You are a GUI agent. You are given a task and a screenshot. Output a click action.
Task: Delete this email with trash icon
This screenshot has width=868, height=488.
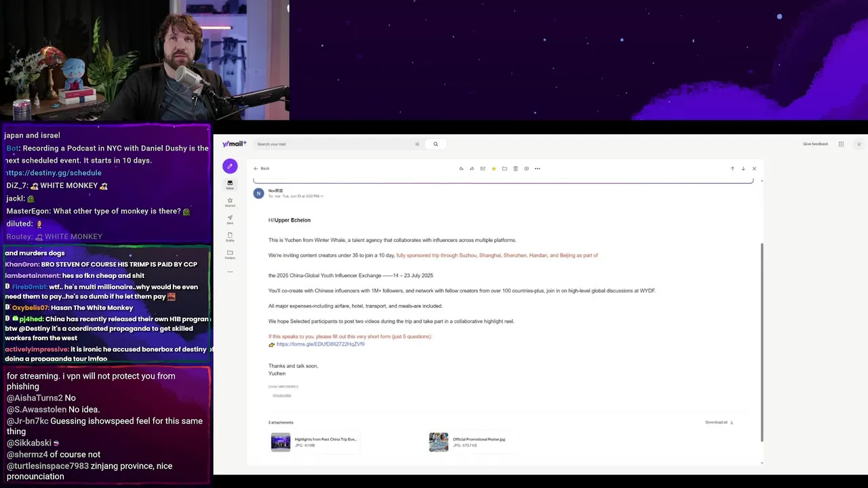tap(515, 168)
